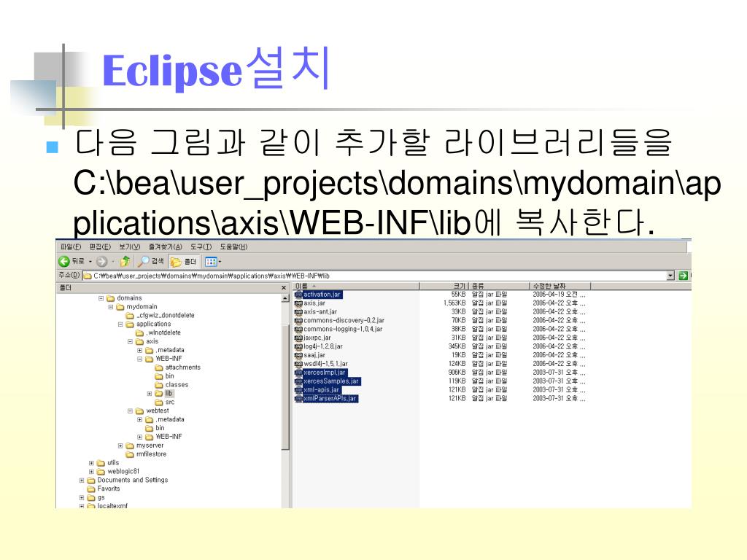Screen dimensions: 747x560
Task: Expand Documents and Settings tree node
Action: (82, 481)
